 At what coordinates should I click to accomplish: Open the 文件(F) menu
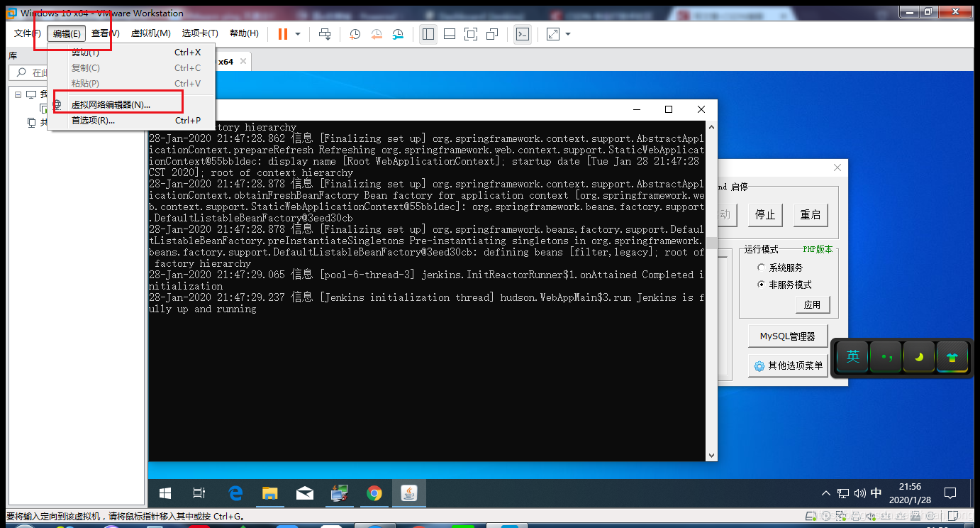pos(28,33)
